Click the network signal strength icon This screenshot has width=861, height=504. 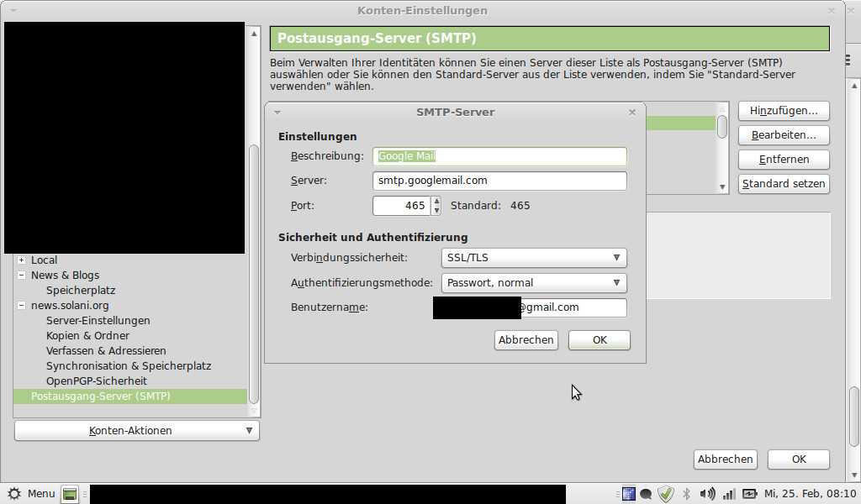pos(729,494)
